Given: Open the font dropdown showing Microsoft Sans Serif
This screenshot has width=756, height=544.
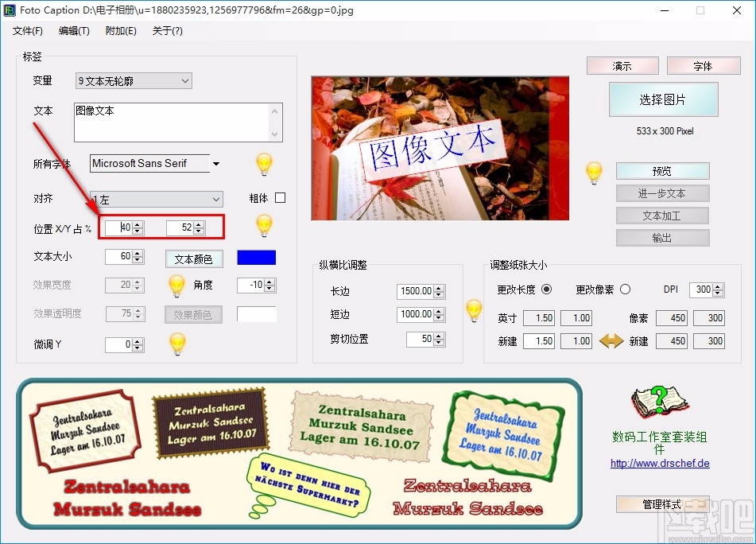Looking at the screenshot, I should click(x=215, y=164).
